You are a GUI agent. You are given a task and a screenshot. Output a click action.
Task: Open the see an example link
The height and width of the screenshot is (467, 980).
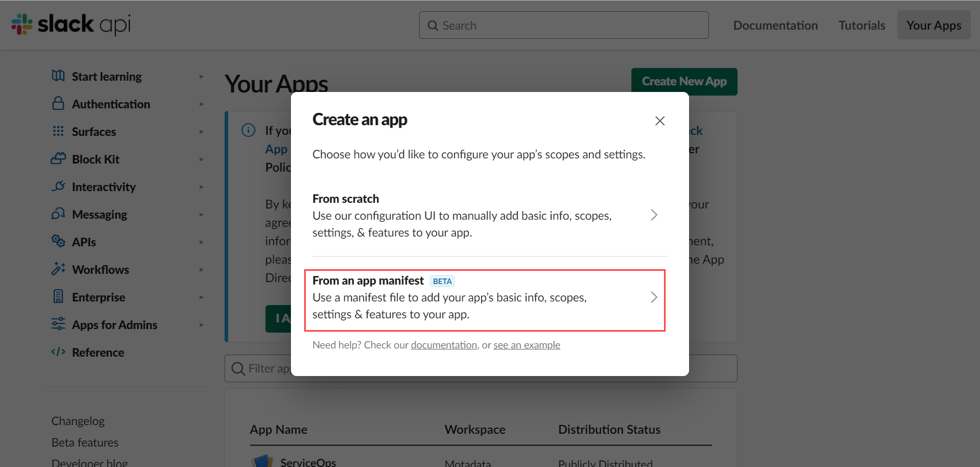click(526, 345)
